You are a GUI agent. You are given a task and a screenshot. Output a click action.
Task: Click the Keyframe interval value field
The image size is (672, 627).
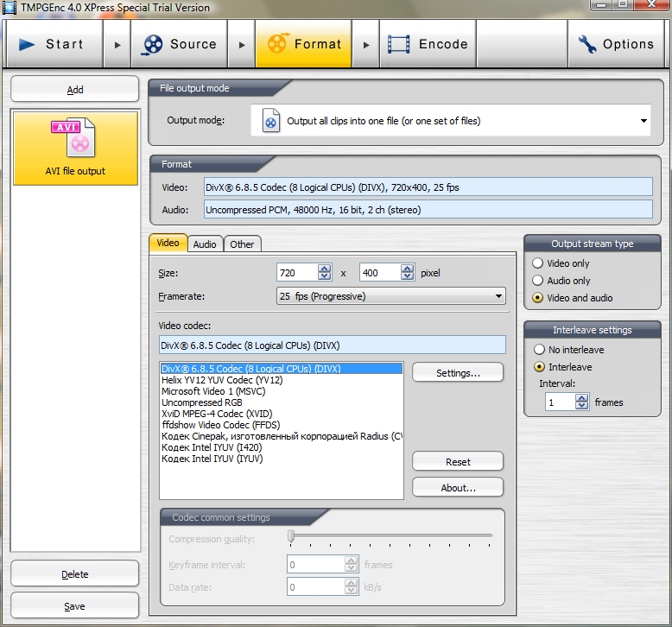[x=316, y=564]
